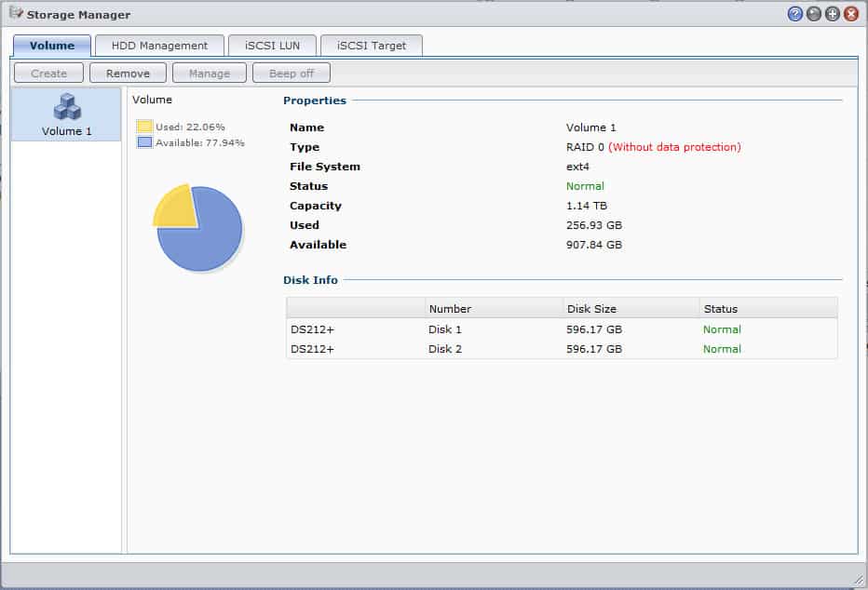Click the Remove button
The height and width of the screenshot is (590, 868).
pos(128,73)
